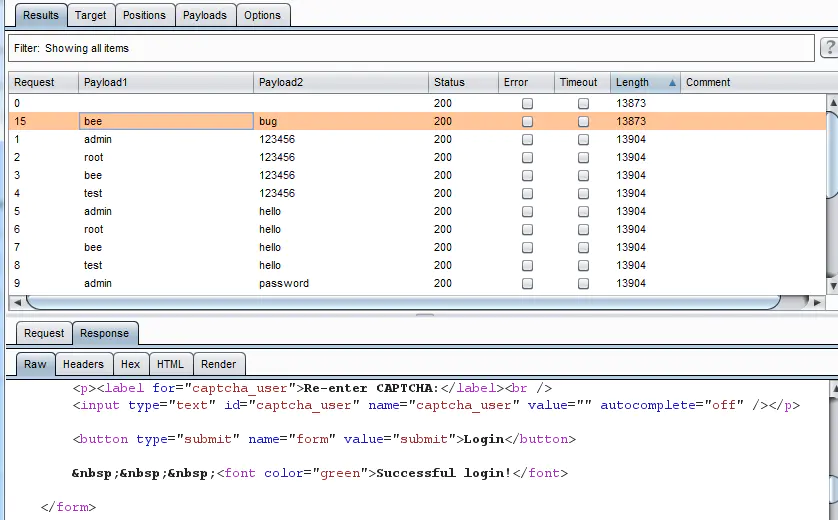Select the 'bee' Payload1 cell in row 15
Screen dimensions: 838x520
click(x=166, y=121)
